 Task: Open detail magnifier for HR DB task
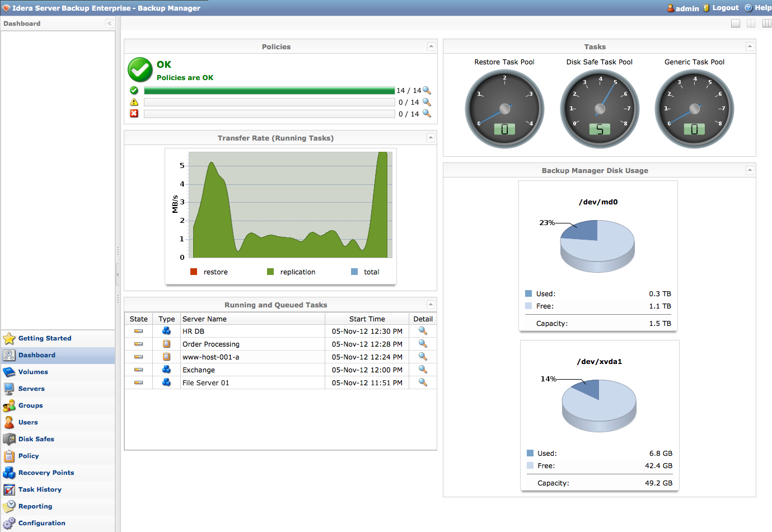pos(423,331)
